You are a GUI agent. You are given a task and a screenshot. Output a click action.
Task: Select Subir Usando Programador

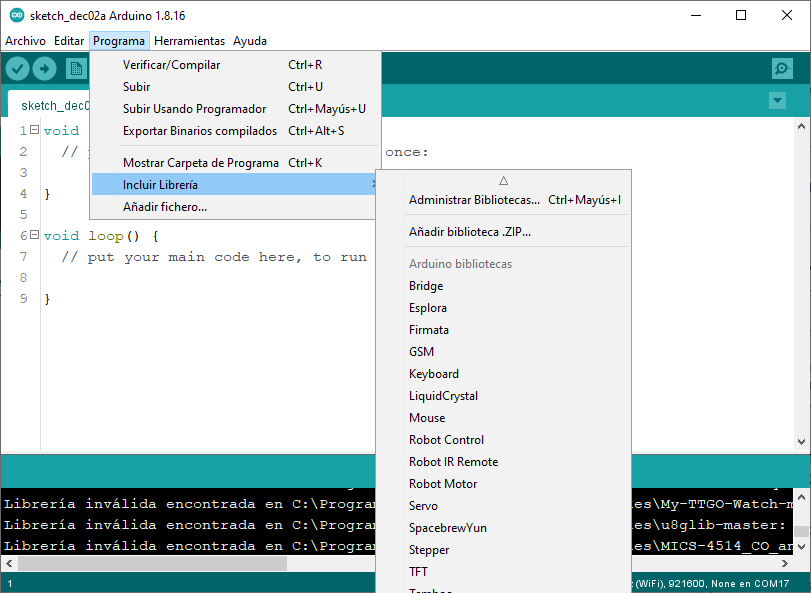pyautogui.click(x=235, y=109)
